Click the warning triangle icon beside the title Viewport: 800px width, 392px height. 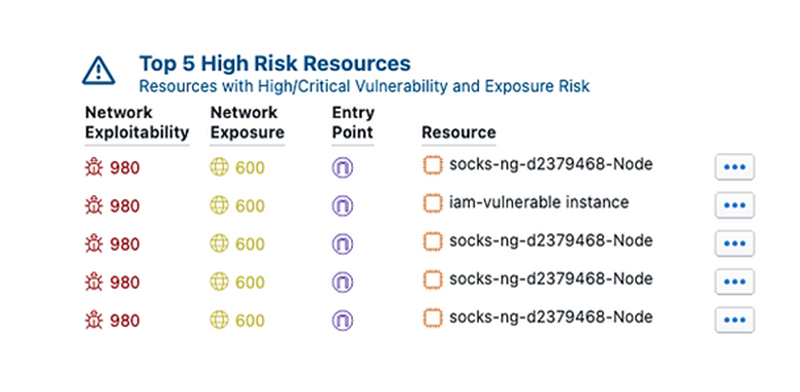(98, 70)
